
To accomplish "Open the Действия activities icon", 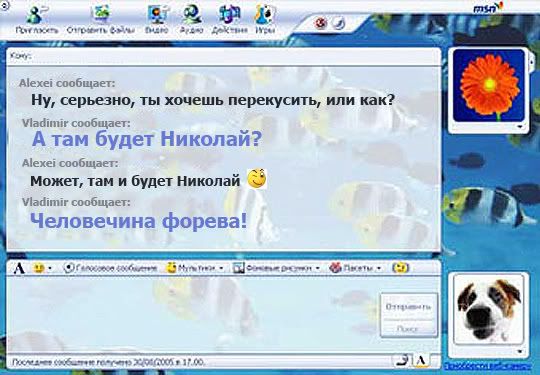I will [x=230, y=14].
